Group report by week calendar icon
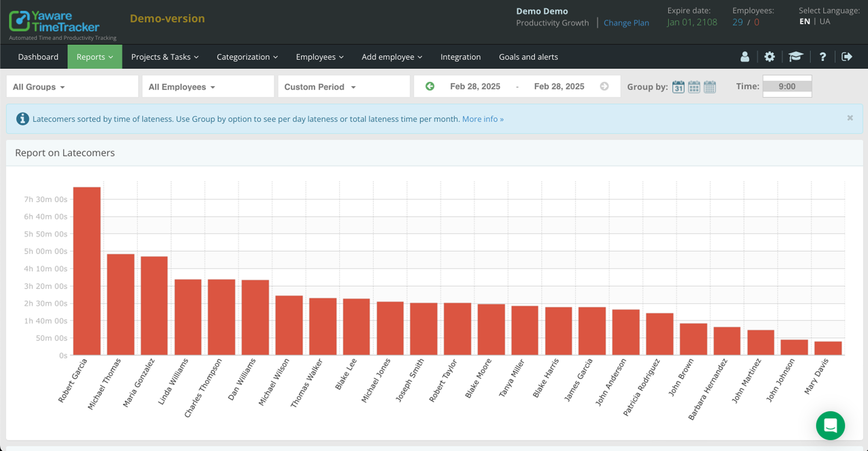 pos(694,87)
